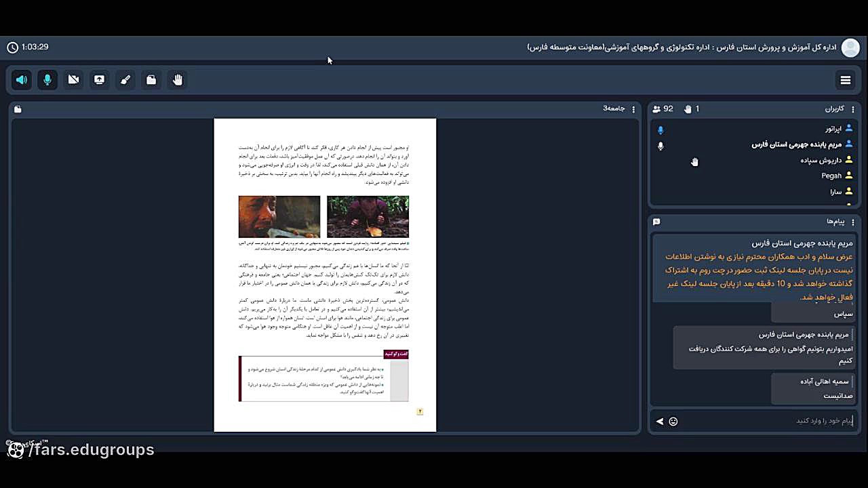
Task: Click the avatar beside مریم پاینده in users
Action: pyautogui.click(x=848, y=144)
